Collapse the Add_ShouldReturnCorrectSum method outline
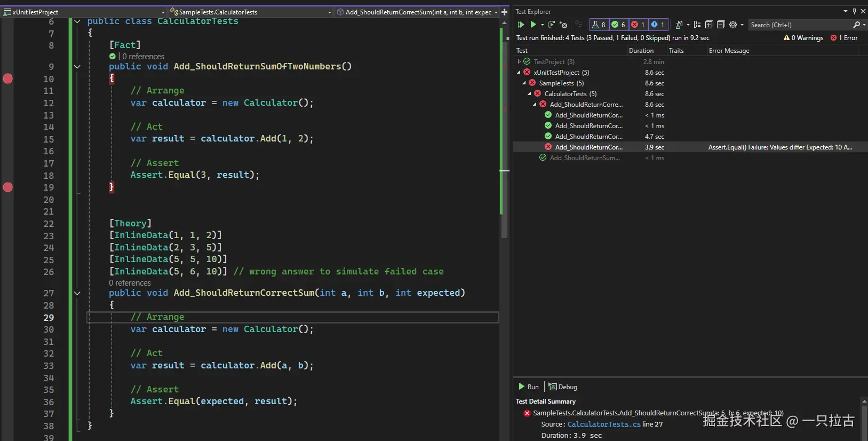 77,293
